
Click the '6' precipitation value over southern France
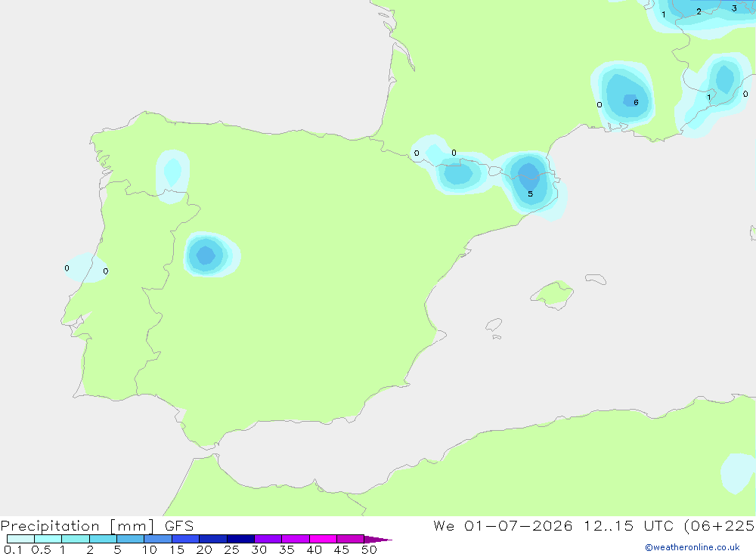point(636,102)
